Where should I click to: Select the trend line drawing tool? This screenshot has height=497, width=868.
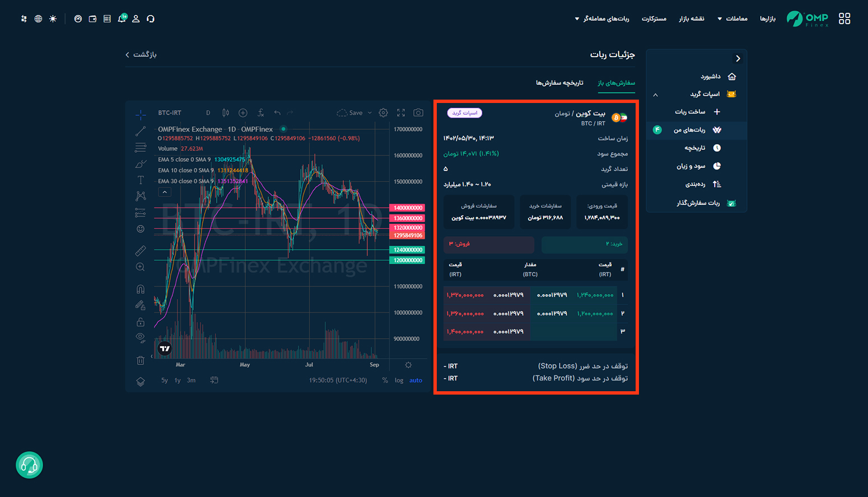[x=141, y=131]
